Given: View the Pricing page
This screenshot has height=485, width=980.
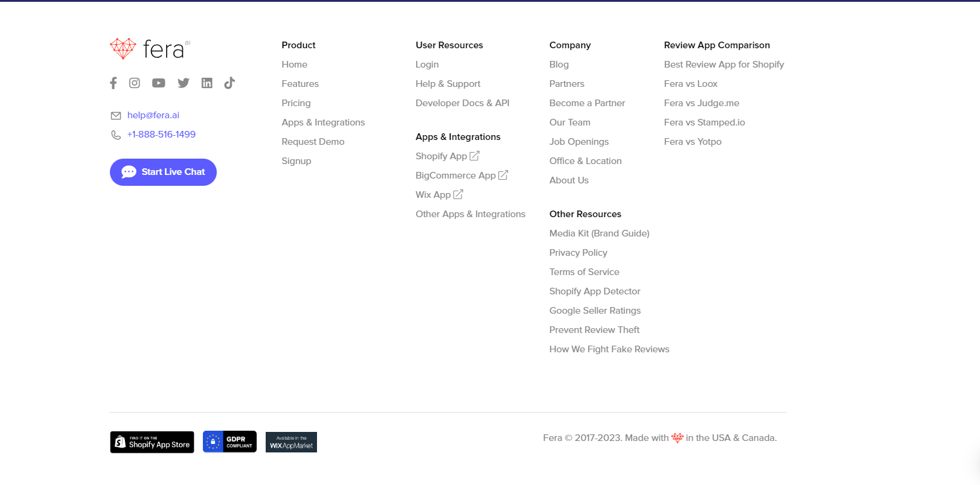Looking at the screenshot, I should tap(296, 103).
